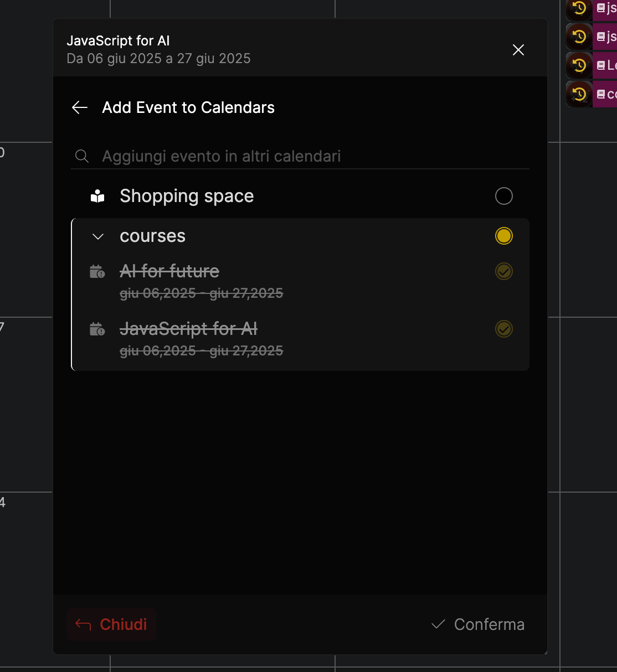Screen dimensions: 617x672
Task: Close the JavaScript for AI dialog
Action: point(518,50)
